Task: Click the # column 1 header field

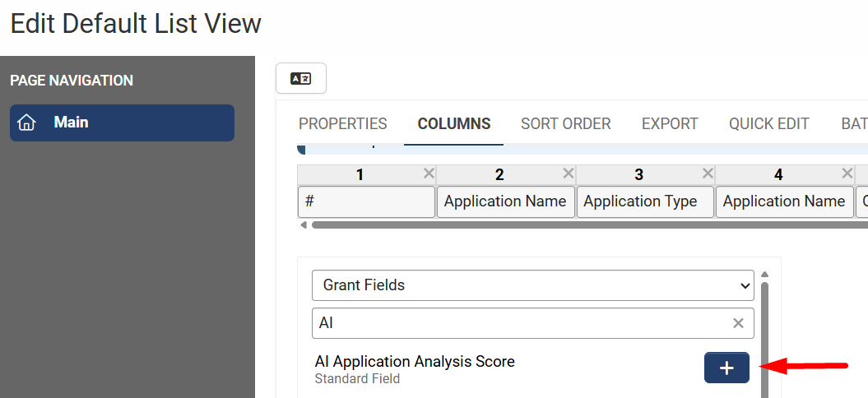Action: tap(366, 201)
